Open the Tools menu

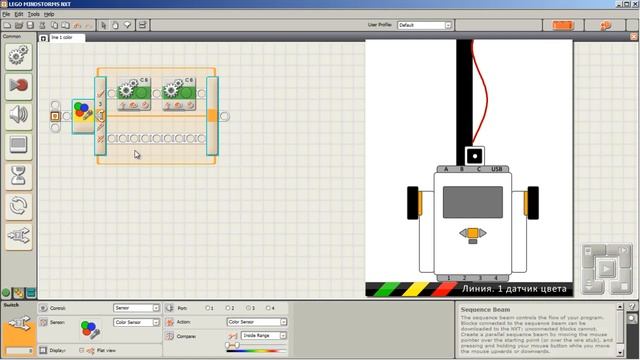33,14
